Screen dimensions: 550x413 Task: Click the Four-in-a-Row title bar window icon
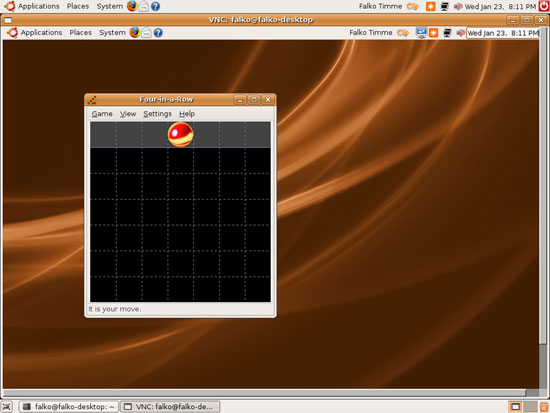(x=92, y=100)
